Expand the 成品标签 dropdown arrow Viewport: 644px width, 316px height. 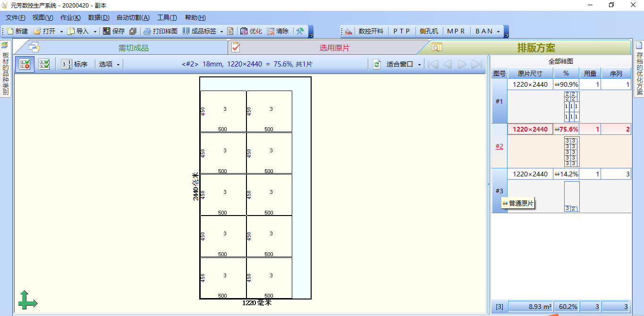point(221,32)
